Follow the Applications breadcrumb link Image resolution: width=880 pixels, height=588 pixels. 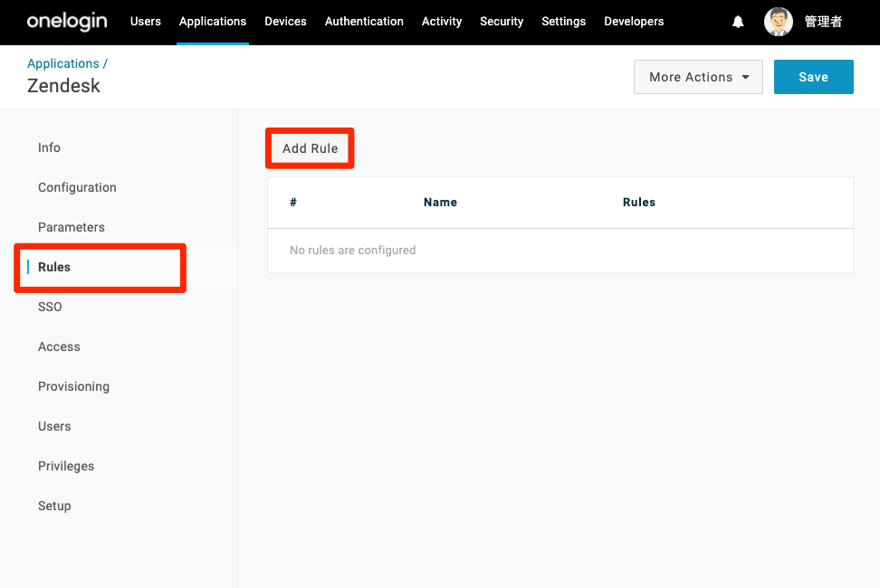point(62,63)
